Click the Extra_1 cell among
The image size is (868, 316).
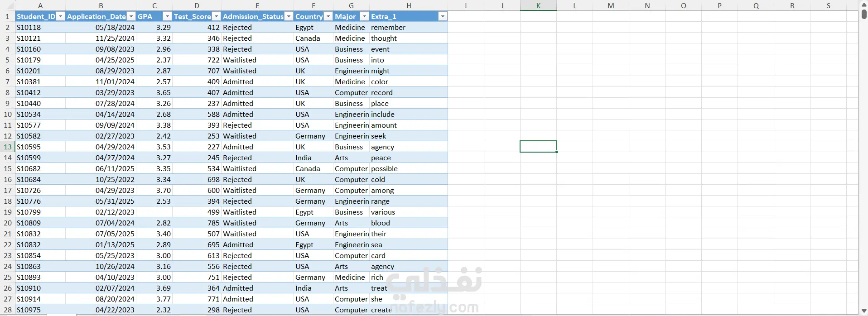tap(409, 190)
